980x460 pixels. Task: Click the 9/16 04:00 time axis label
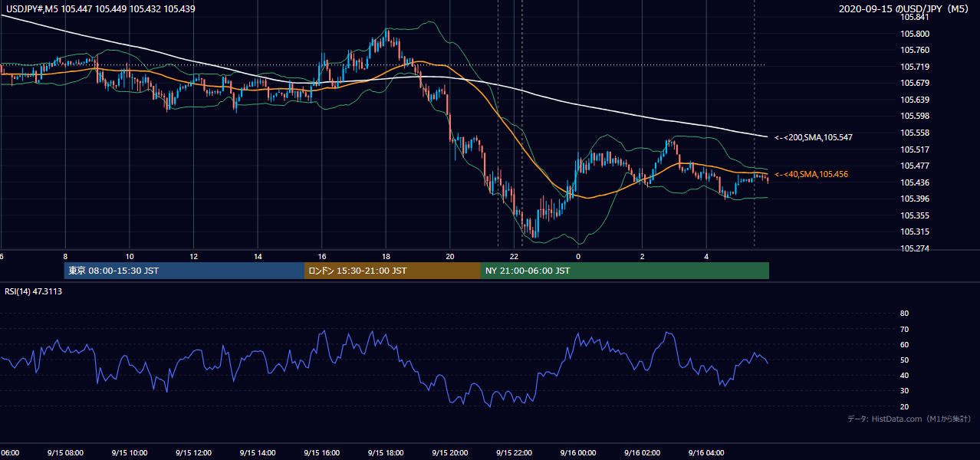(x=705, y=452)
